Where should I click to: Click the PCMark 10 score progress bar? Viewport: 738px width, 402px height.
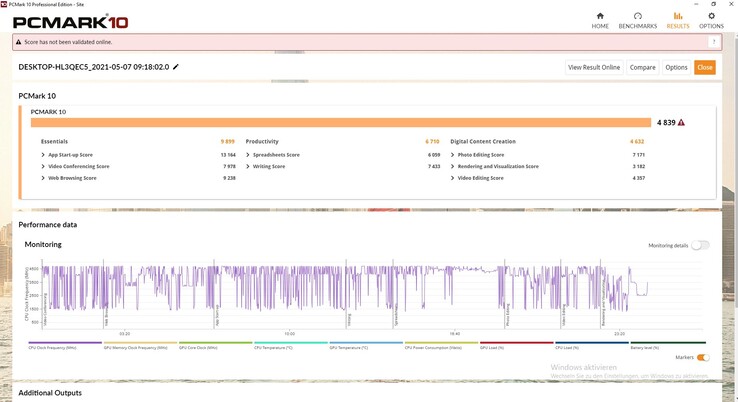340,123
